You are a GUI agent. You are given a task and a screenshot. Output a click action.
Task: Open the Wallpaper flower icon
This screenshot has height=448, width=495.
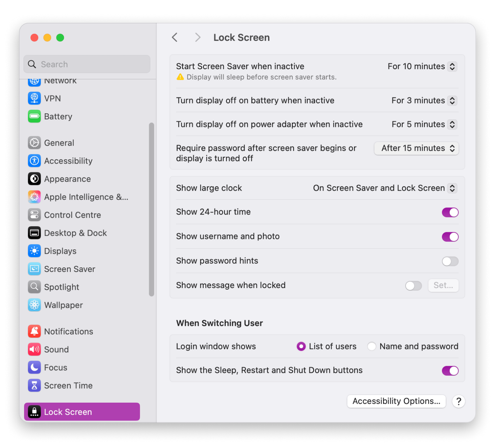point(34,305)
